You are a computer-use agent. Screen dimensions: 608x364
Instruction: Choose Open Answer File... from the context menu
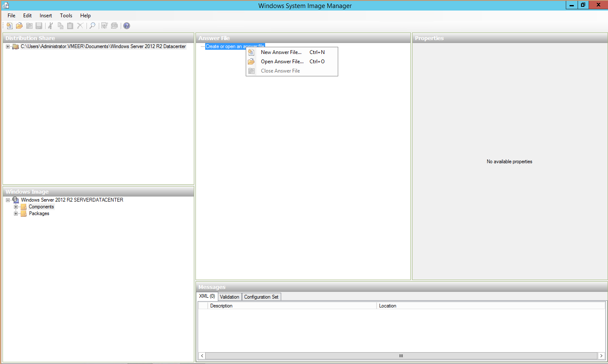click(292, 62)
